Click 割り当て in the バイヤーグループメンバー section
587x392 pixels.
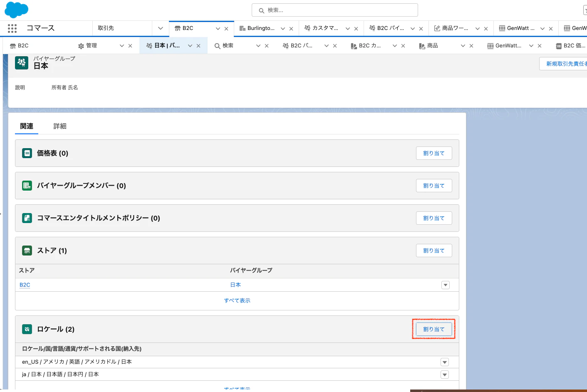tap(434, 186)
